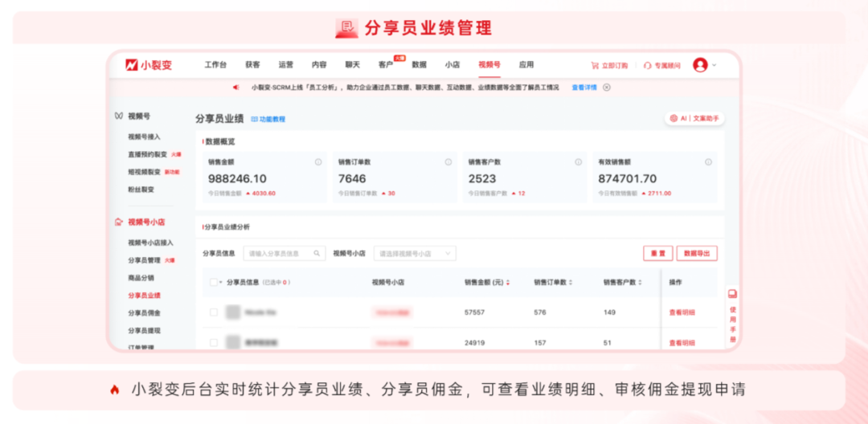Click the user avatar icon
The width and height of the screenshot is (868, 424).
click(x=700, y=65)
